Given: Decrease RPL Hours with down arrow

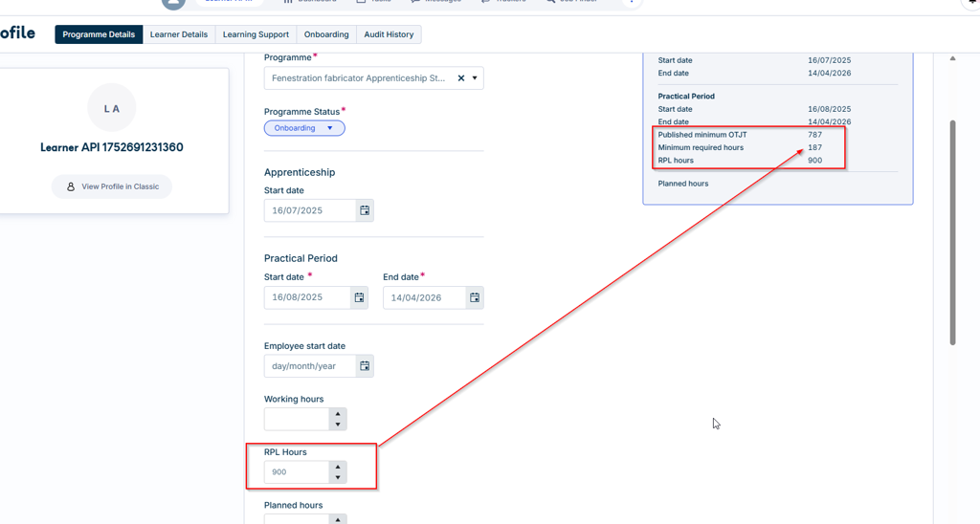Looking at the screenshot, I should [338, 478].
